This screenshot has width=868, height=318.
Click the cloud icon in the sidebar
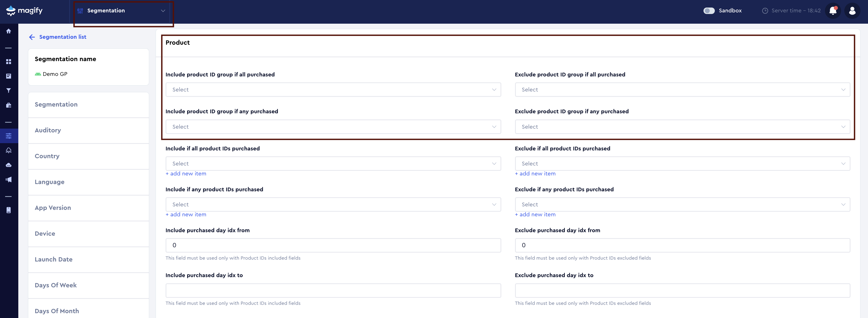8,165
